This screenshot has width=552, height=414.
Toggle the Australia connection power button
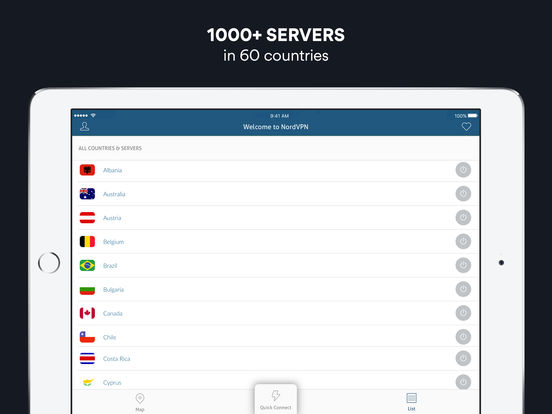point(463,194)
